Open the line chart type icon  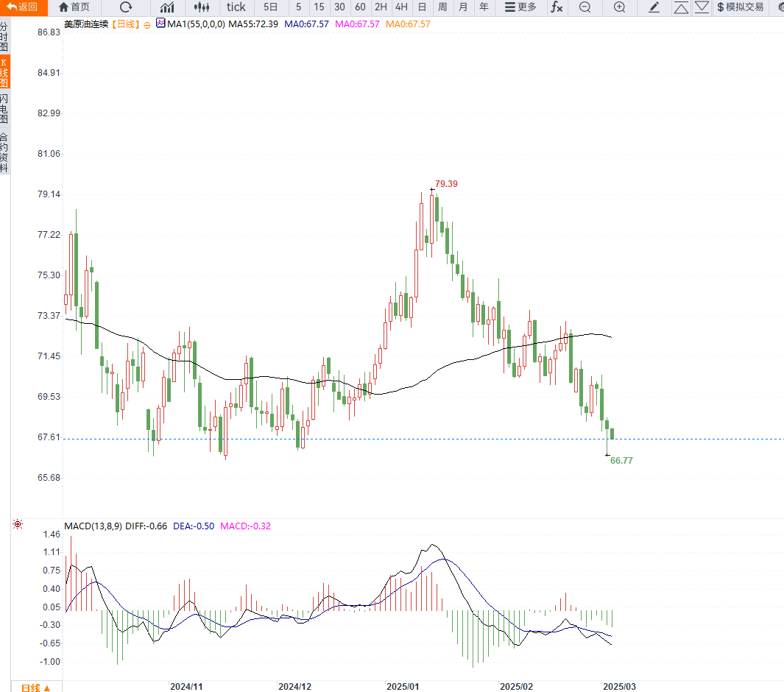[x=168, y=7]
